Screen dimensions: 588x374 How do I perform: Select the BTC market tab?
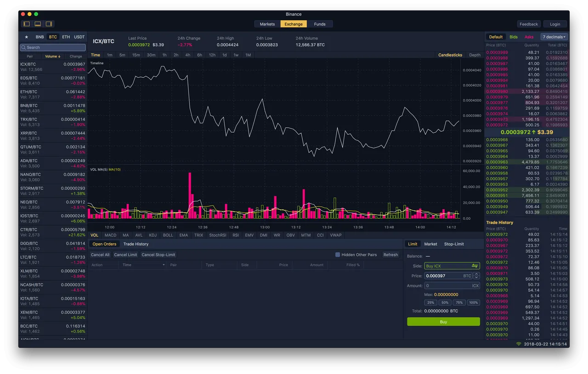tap(53, 37)
